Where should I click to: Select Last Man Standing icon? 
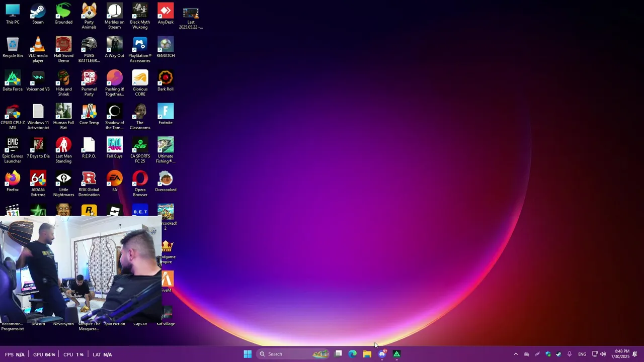pyautogui.click(x=63, y=151)
